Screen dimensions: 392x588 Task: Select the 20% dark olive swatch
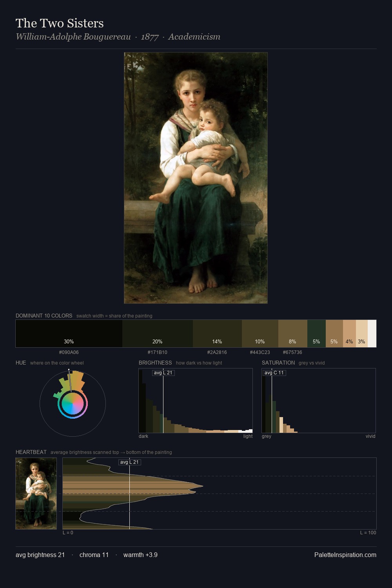pyautogui.click(x=158, y=334)
